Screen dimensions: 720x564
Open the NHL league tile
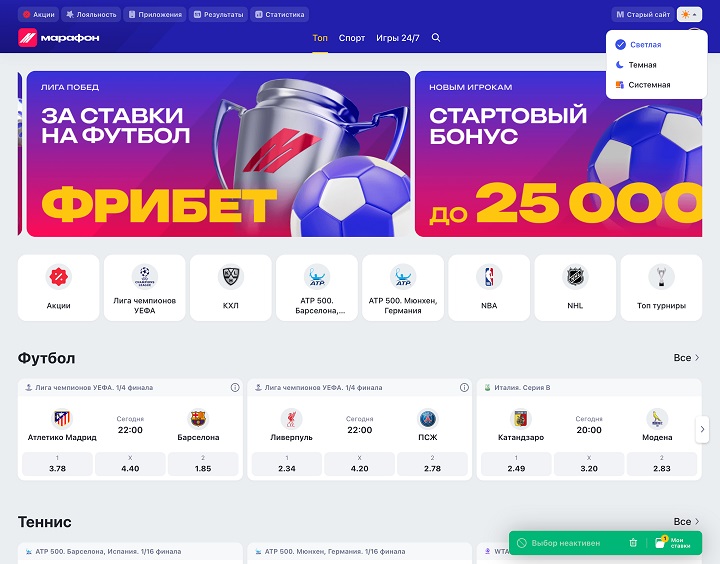[575, 288]
